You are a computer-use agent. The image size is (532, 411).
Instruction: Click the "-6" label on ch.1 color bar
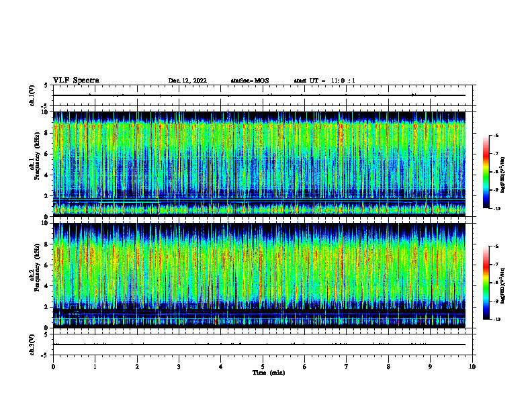point(496,135)
